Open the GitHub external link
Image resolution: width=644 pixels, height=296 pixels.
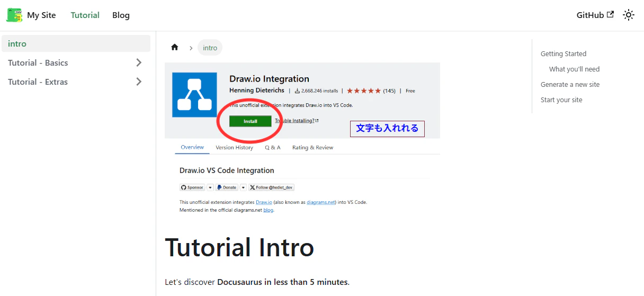(x=595, y=15)
